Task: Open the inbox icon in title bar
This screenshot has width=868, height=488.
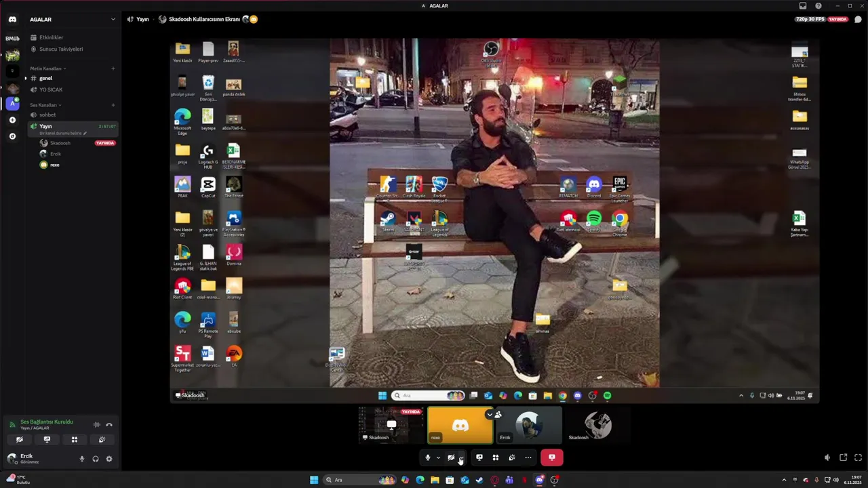Action: pyautogui.click(x=803, y=6)
